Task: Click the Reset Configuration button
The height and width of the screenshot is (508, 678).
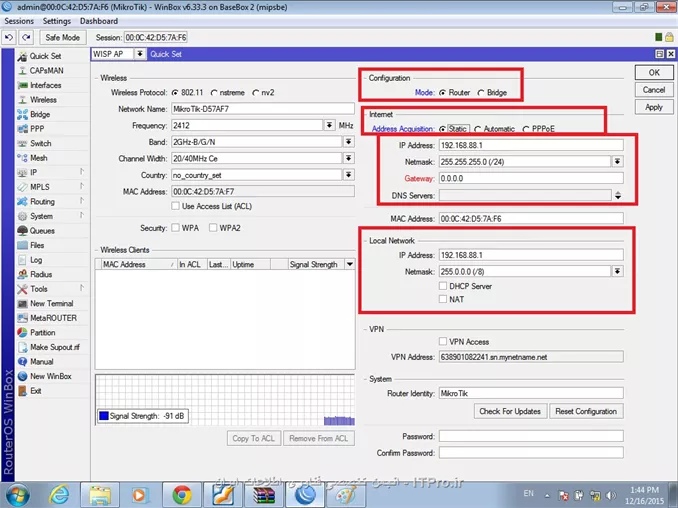Action: point(586,411)
